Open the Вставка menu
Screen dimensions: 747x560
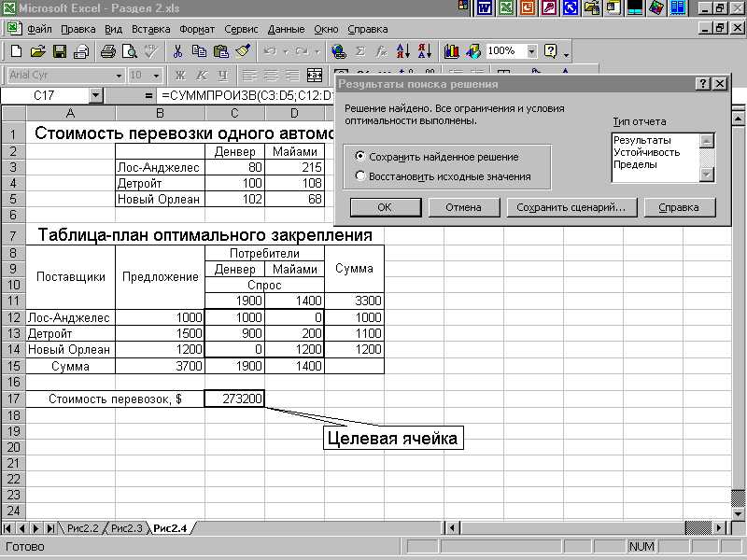[x=151, y=29]
